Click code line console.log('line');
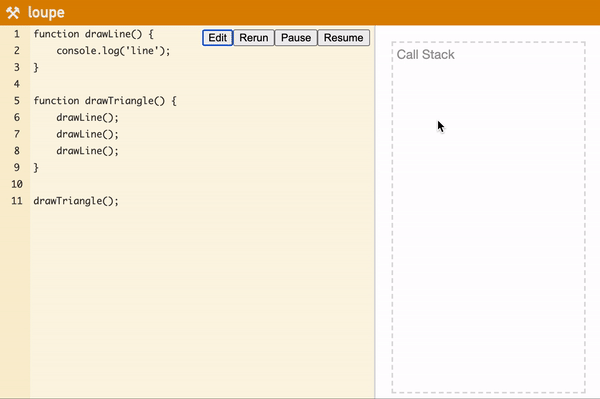The image size is (600, 399). tap(113, 50)
